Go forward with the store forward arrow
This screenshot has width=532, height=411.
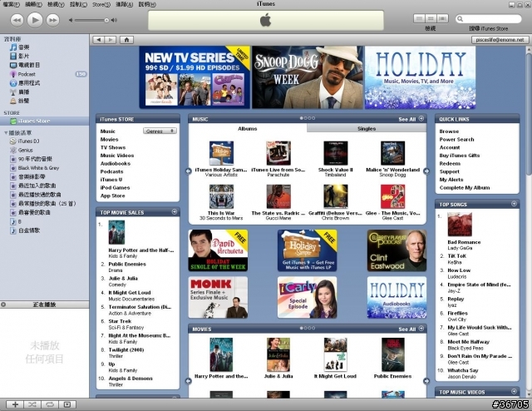coord(111,40)
